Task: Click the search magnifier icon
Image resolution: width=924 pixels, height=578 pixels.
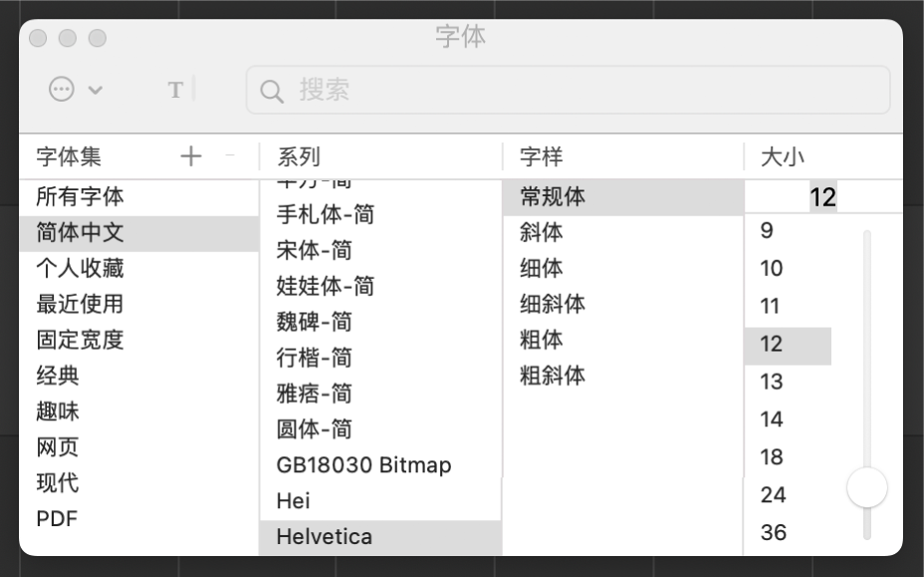Action: (x=272, y=90)
